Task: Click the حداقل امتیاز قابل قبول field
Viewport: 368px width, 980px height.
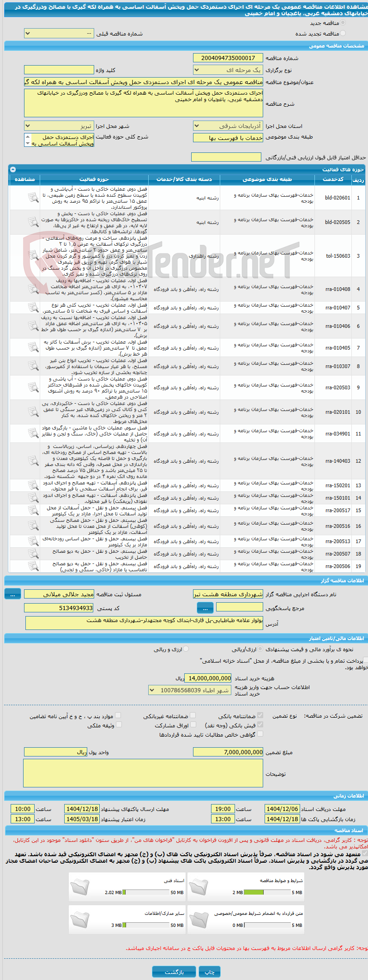Action: [226, 157]
